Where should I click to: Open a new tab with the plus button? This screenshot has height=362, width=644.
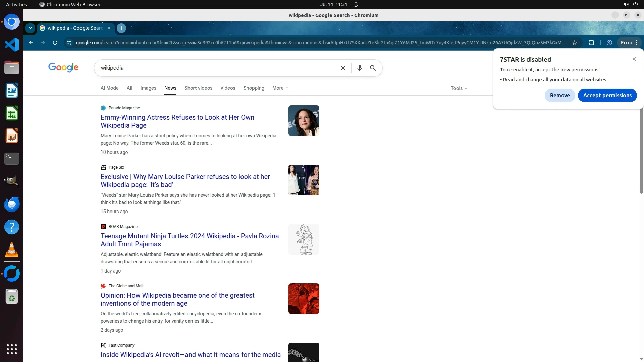(x=121, y=28)
